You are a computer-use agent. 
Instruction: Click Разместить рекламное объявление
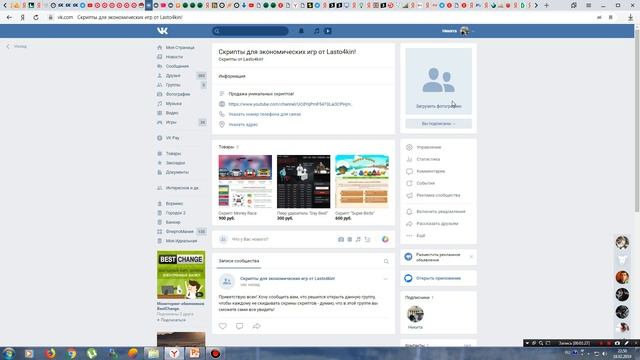(x=438, y=257)
